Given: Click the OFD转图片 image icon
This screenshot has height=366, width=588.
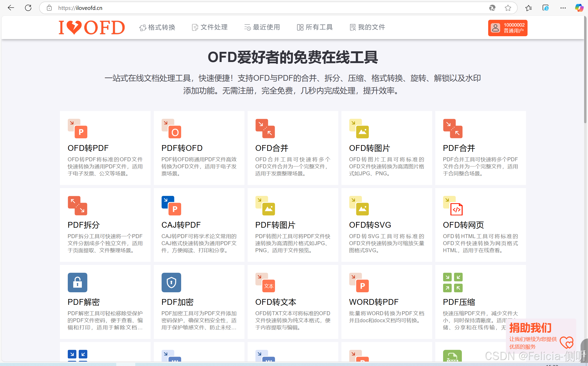Looking at the screenshot, I should tap(359, 129).
